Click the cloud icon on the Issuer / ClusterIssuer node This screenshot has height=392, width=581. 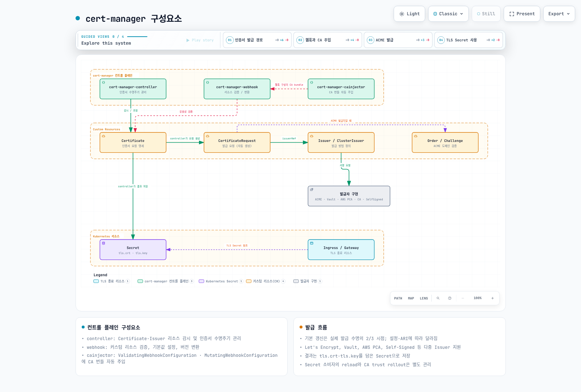pos(312,136)
